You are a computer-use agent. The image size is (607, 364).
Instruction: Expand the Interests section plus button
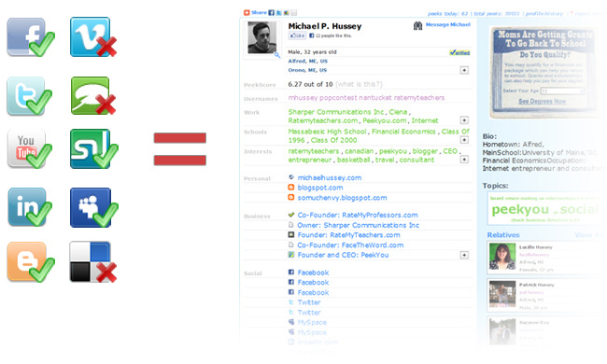(464, 160)
